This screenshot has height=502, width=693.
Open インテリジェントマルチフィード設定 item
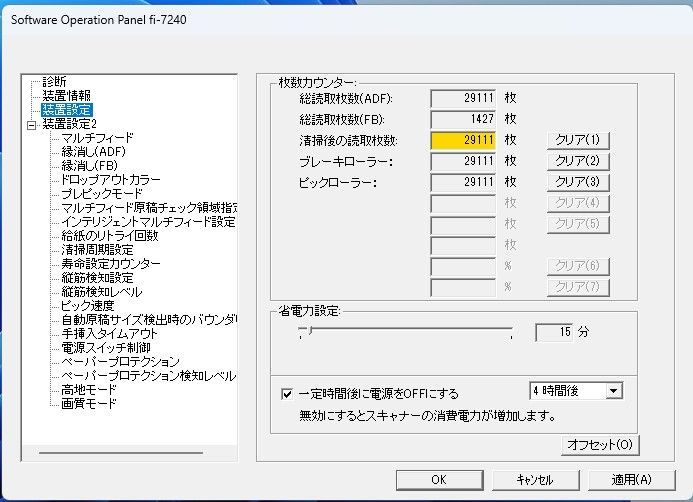coord(148,222)
